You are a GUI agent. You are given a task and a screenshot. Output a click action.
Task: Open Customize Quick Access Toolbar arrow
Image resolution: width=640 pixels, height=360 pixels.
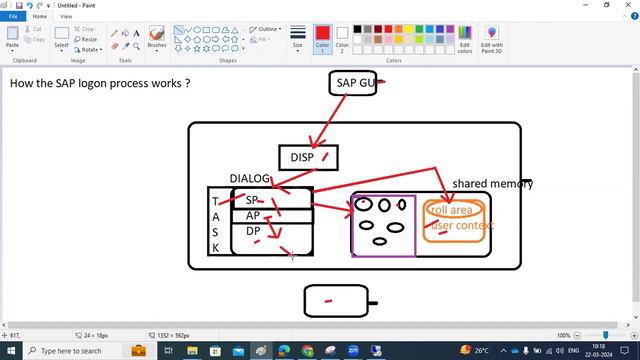tap(49, 6)
